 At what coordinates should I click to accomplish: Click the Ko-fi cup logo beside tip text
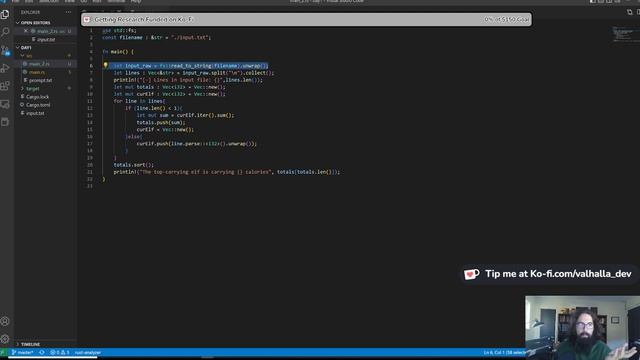pyautogui.click(x=471, y=274)
